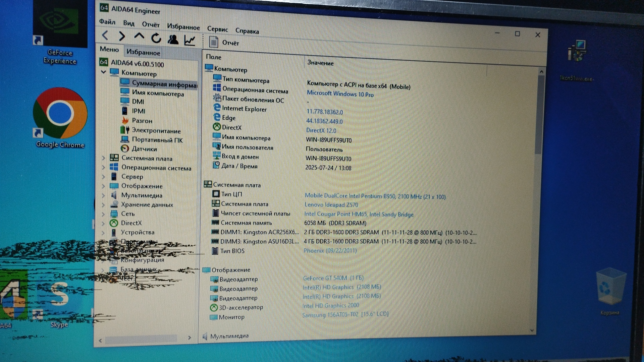Click the Lenovo Ideapad Z570 link
This screenshot has height=362, width=644.
tap(331, 204)
